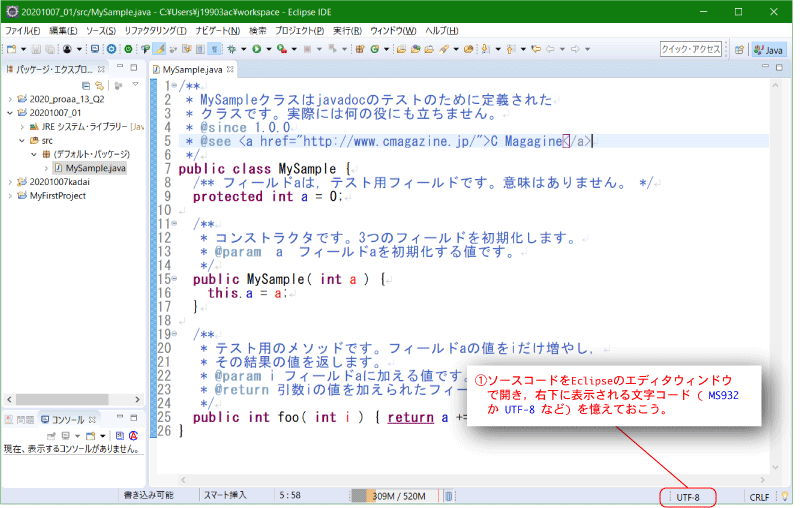Image resolution: width=802 pixels, height=508 pixels.
Task: Click the heap status memory bar 309M / 520M
Action: (x=394, y=496)
